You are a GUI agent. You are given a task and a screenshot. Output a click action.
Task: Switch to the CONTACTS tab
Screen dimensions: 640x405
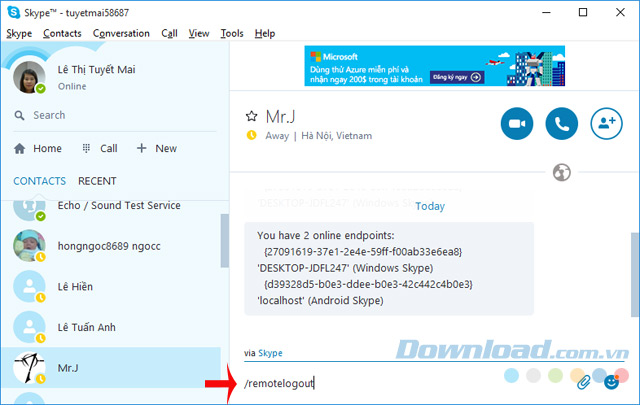click(40, 181)
